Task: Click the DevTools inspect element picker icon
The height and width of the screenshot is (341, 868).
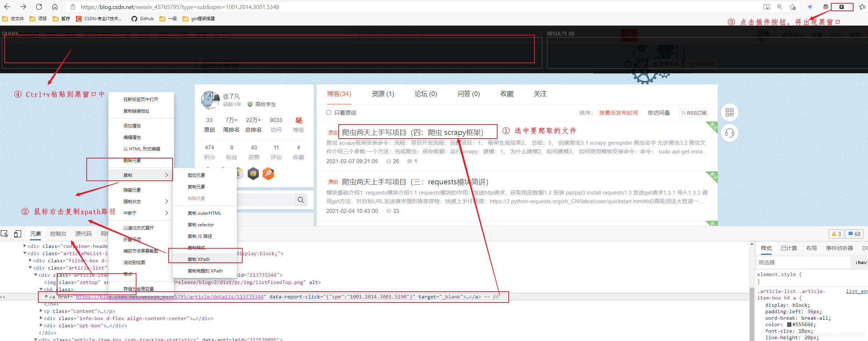Action: pyautogui.click(x=5, y=234)
